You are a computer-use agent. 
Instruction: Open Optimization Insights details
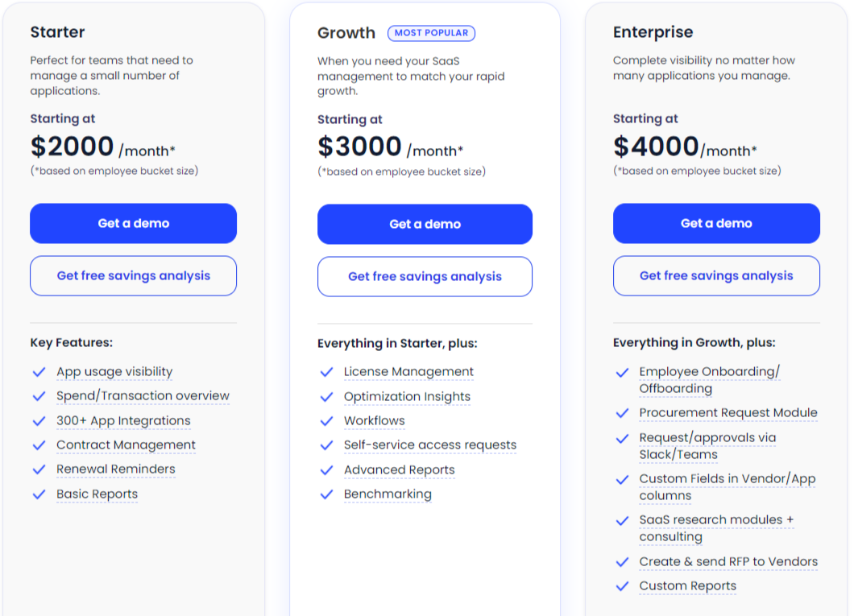[x=408, y=396]
